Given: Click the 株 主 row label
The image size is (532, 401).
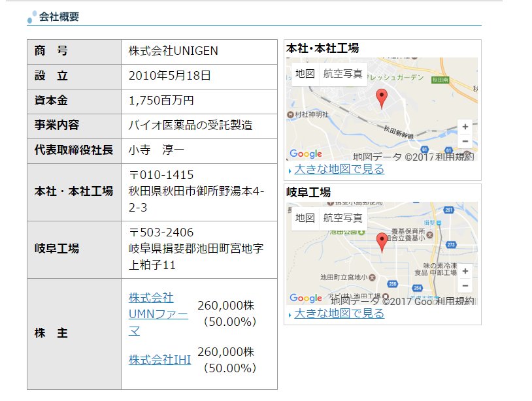Looking at the screenshot, I should coord(51,333).
